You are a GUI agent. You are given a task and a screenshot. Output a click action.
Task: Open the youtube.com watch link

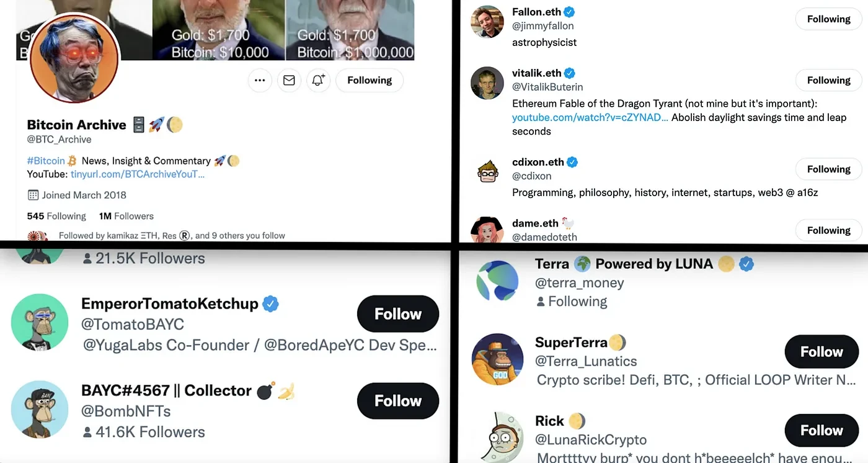(590, 117)
